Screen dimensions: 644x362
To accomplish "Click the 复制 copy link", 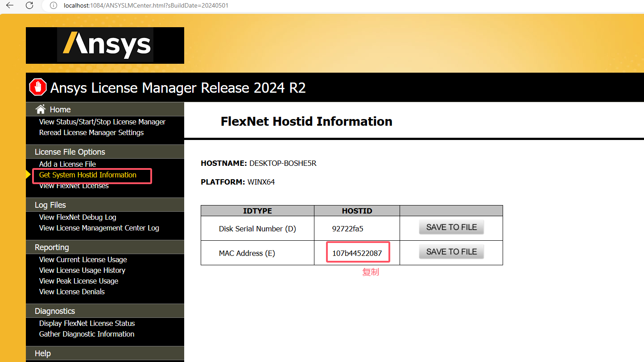I will coord(371,271).
